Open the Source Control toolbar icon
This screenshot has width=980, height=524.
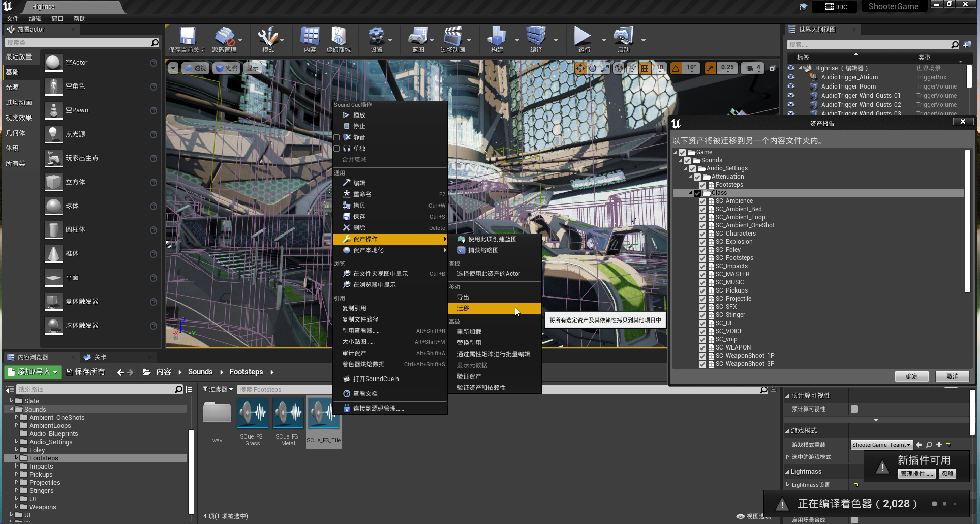224,36
